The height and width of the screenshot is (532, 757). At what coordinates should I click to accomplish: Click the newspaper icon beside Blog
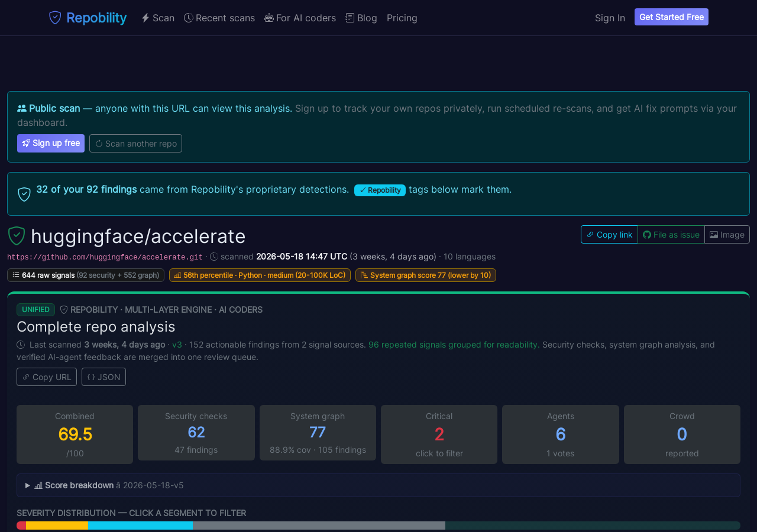[350, 18]
